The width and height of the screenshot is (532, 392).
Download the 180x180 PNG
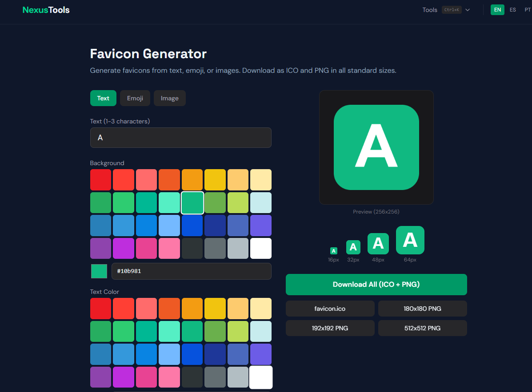[x=422, y=309]
